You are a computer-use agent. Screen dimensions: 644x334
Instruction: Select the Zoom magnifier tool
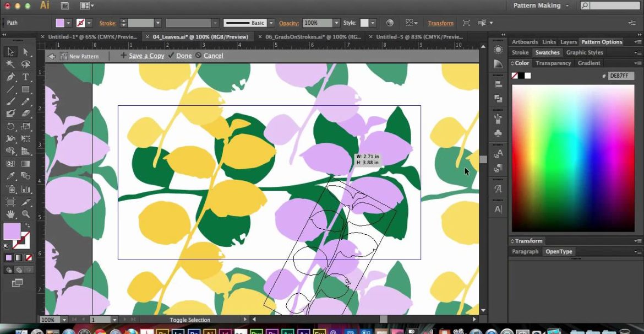(26, 214)
